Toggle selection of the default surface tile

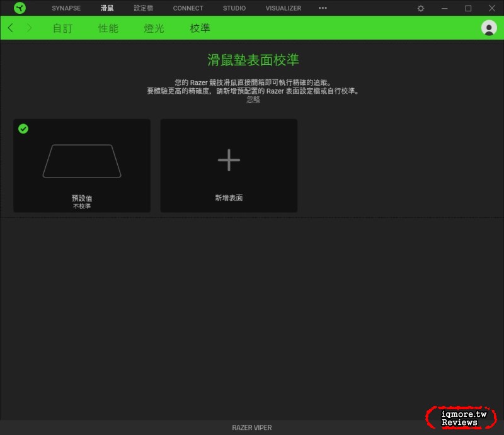(81, 166)
